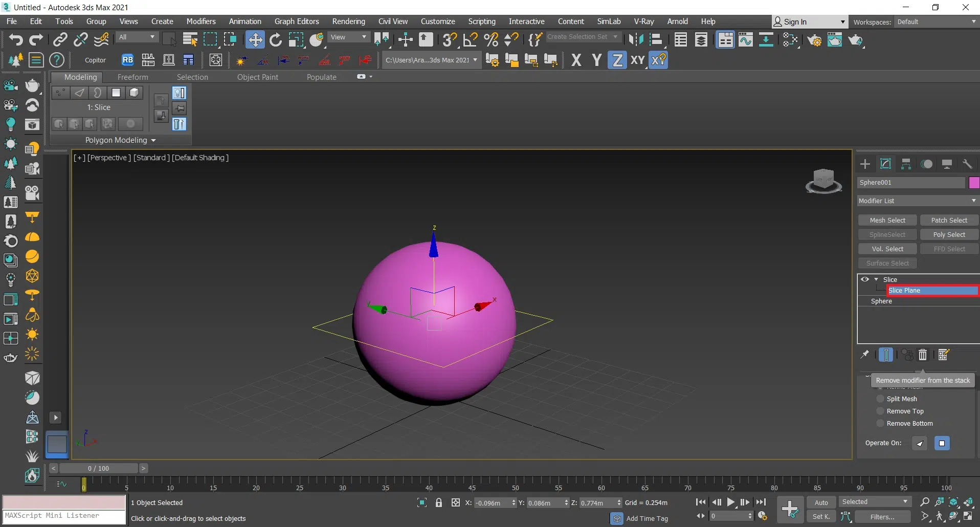Select the Remove Bottom radio button
Viewport: 980px width, 527px height.
[880, 424]
